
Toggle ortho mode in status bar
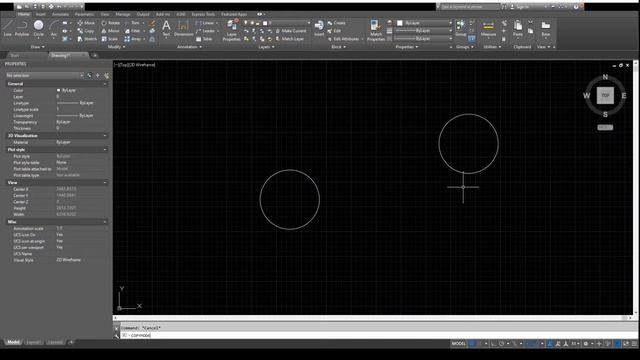[494, 344]
